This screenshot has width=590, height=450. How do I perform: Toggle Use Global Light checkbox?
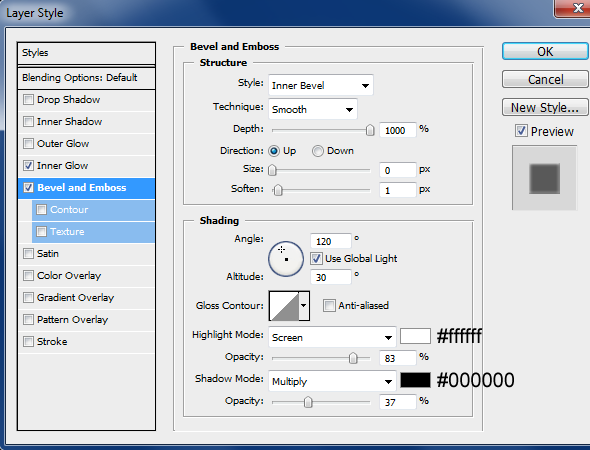[x=316, y=258]
